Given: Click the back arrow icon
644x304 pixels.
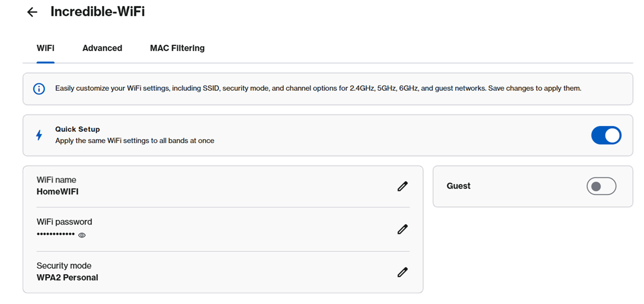Looking at the screenshot, I should coord(31,11).
